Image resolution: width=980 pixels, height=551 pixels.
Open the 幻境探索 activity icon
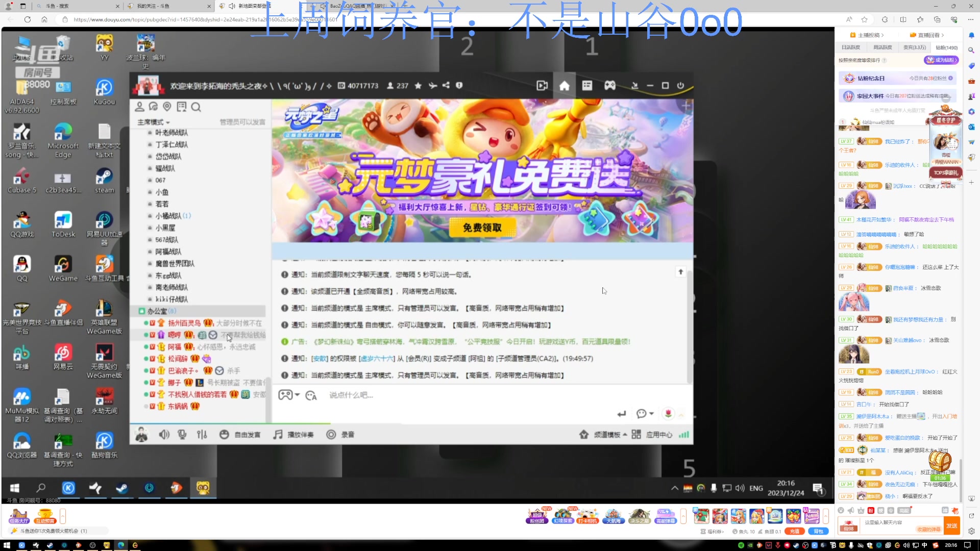point(563,516)
